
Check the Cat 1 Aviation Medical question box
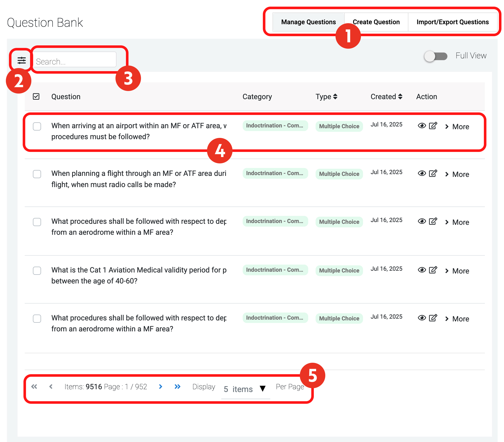tap(37, 271)
